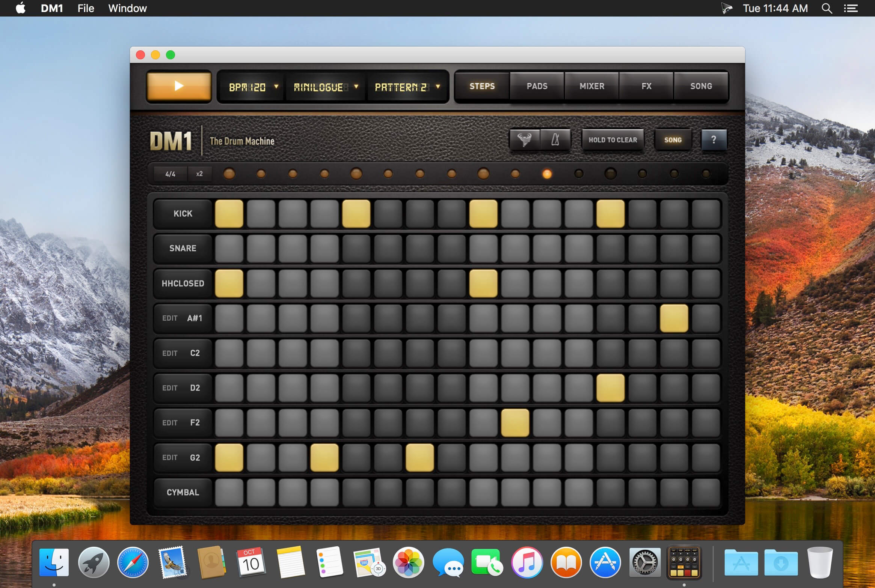Open EDIT for the A#1 row

[170, 318]
